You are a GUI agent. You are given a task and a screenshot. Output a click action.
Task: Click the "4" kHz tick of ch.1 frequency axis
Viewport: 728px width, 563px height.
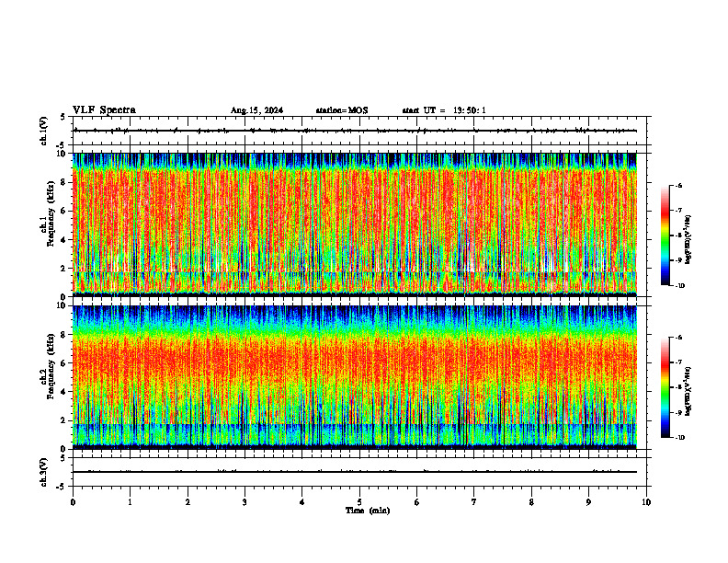pos(63,240)
